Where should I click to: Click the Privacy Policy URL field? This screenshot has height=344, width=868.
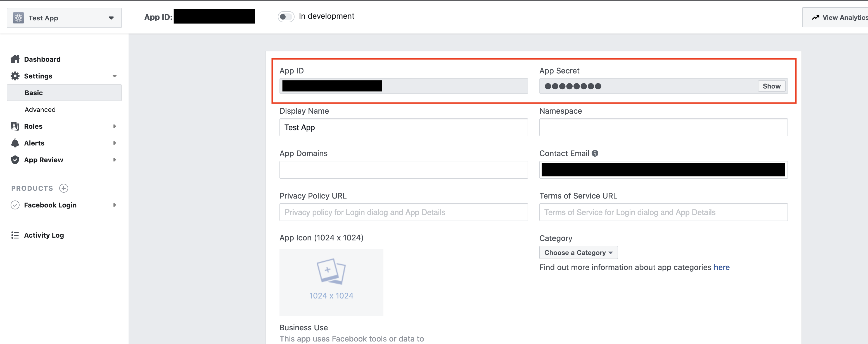tap(403, 212)
